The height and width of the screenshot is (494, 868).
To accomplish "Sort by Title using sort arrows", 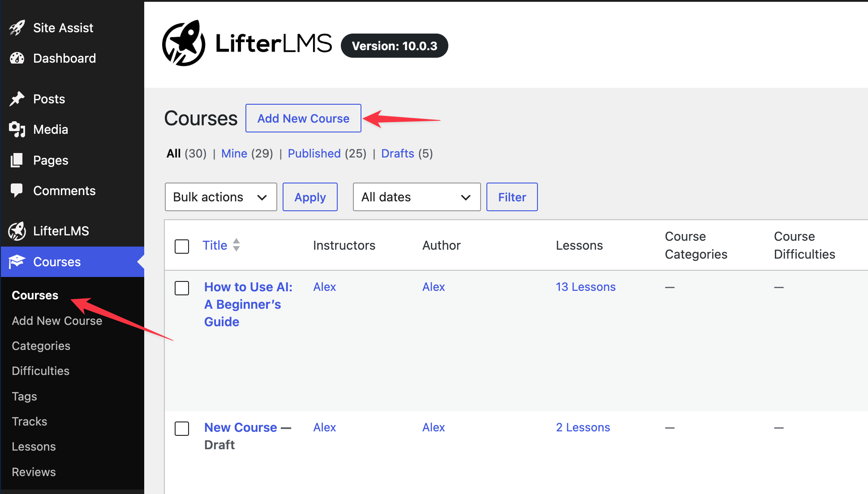I will pos(236,245).
